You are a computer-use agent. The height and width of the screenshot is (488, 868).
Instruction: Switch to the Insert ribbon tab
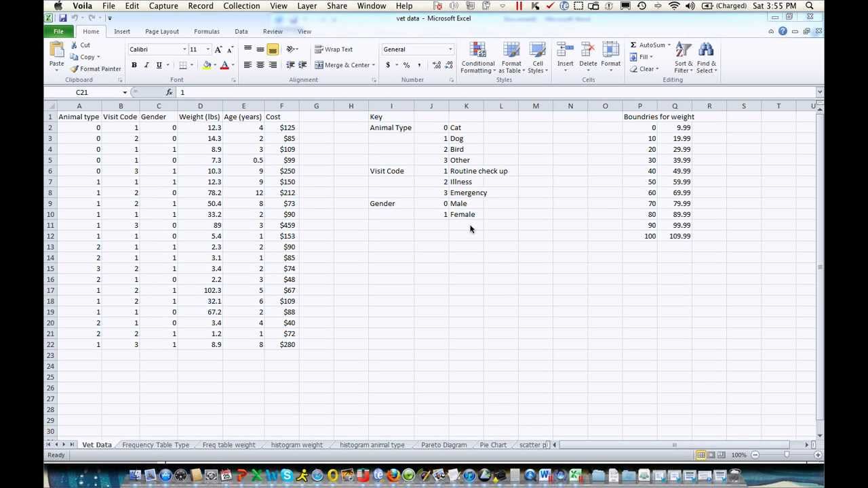point(122,32)
